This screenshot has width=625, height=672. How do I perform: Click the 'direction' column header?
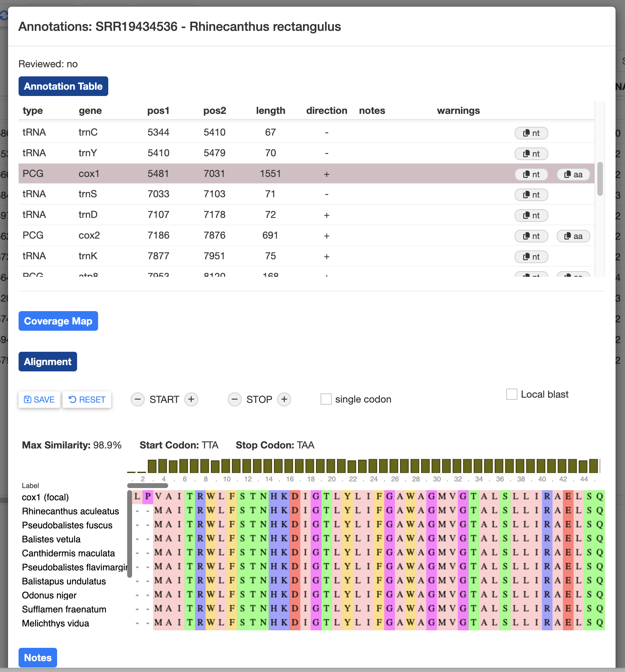[327, 111]
